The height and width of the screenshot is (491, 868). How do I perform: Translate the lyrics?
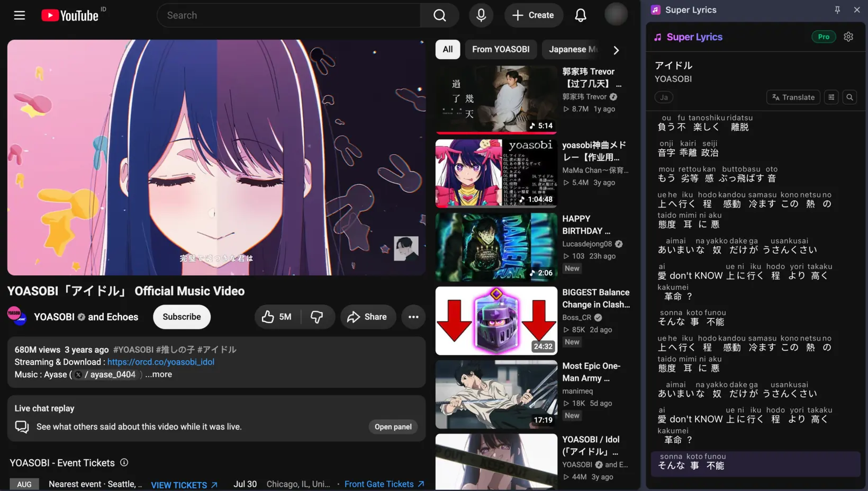(x=793, y=97)
